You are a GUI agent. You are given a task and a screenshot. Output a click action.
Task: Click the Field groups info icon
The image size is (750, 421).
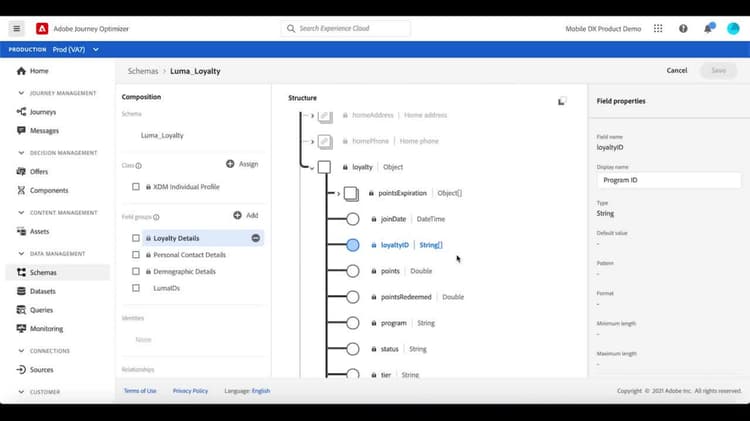(x=156, y=217)
